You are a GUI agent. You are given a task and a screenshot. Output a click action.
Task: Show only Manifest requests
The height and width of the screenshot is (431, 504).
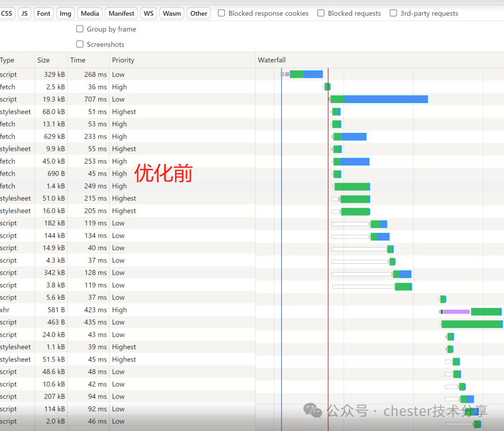coord(121,14)
